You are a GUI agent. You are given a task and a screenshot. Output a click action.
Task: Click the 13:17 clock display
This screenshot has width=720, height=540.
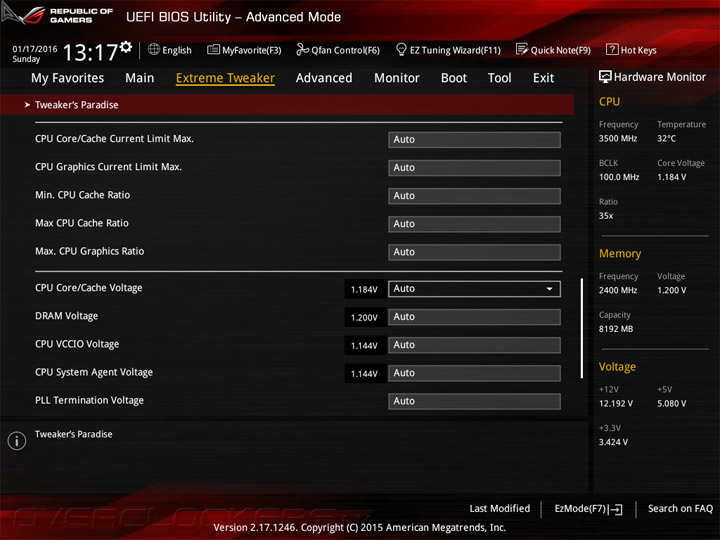[x=90, y=52]
